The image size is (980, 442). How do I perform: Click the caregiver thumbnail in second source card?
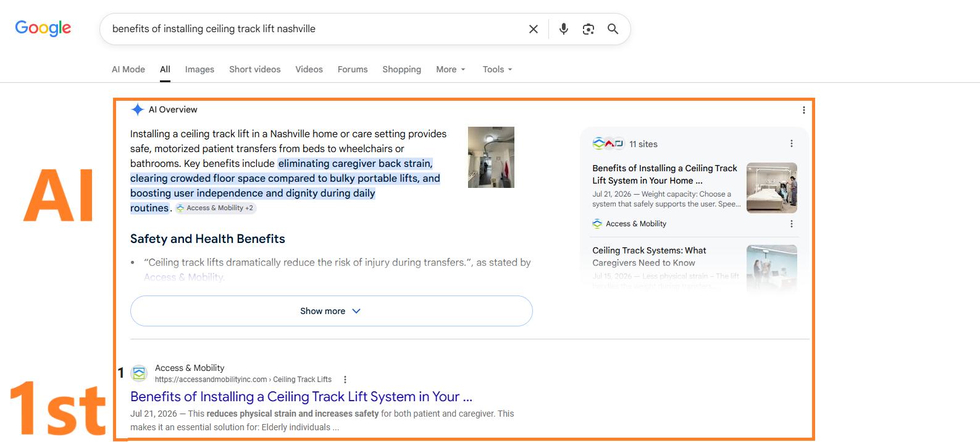(771, 268)
